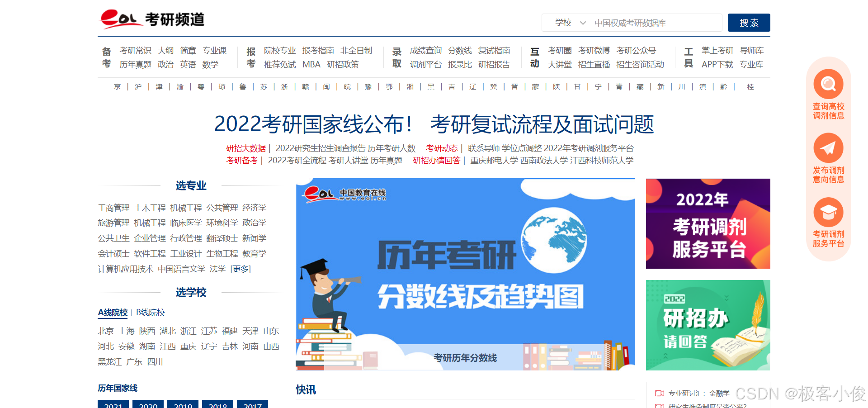Click the 搜索 button
The height and width of the screenshot is (408, 868).
tap(749, 23)
